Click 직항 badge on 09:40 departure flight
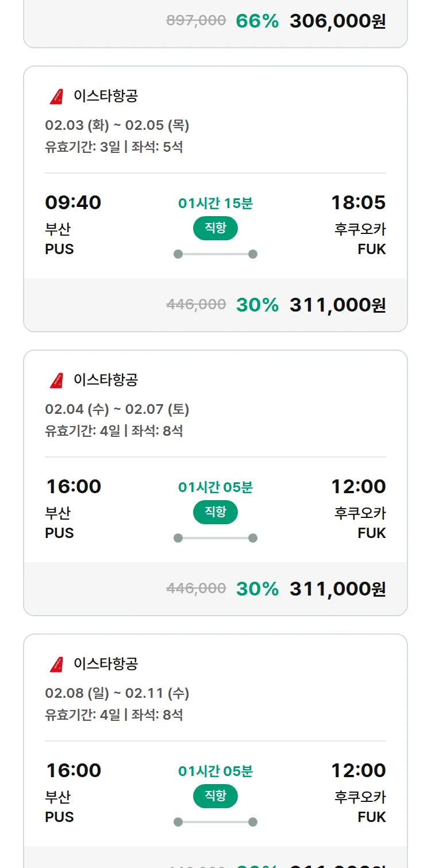431x868 pixels. click(215, 228)
